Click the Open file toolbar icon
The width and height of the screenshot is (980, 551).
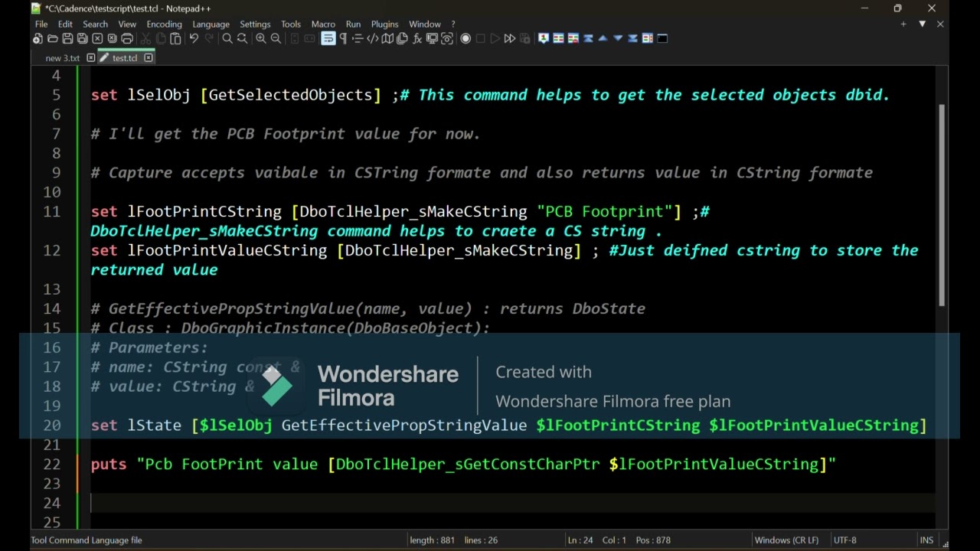click(x=52, y=38)
